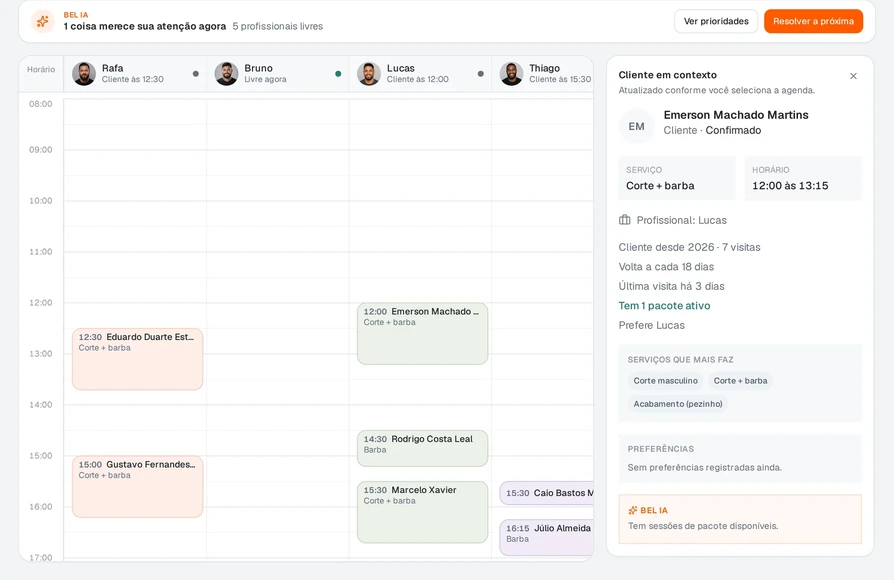Click the Acabamento (pezinho) chip
Image resolution: width=894 pixels, height=580 pixels.
click(677, 404)
